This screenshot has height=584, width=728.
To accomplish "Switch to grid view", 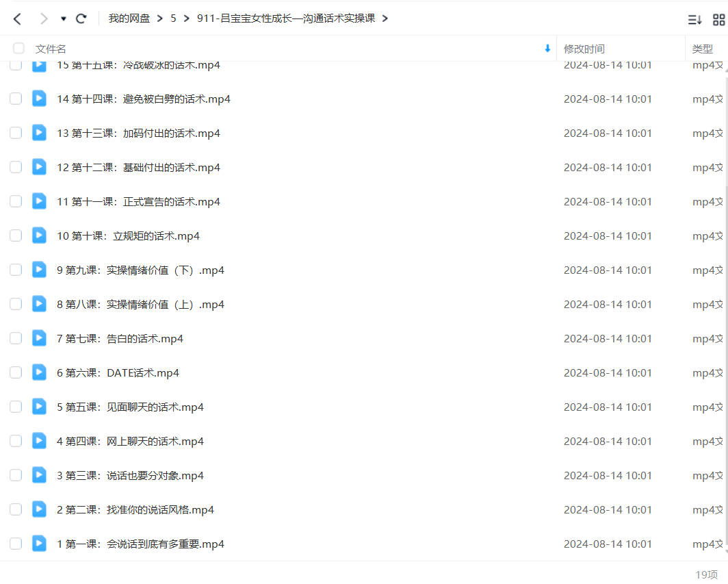I will click(718, 20).
